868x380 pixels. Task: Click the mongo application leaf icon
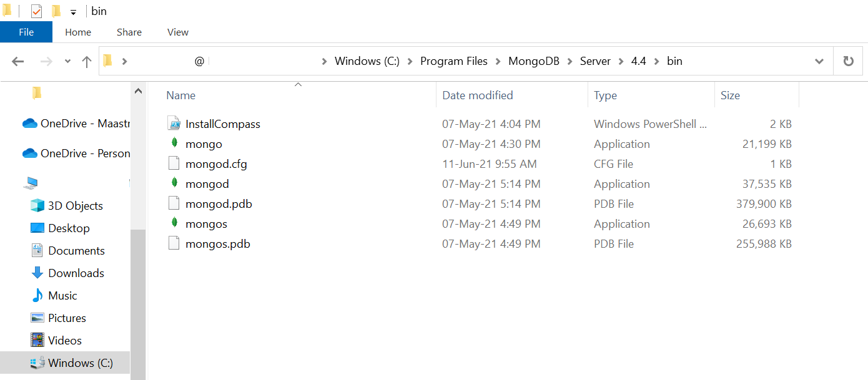point(174,144)
